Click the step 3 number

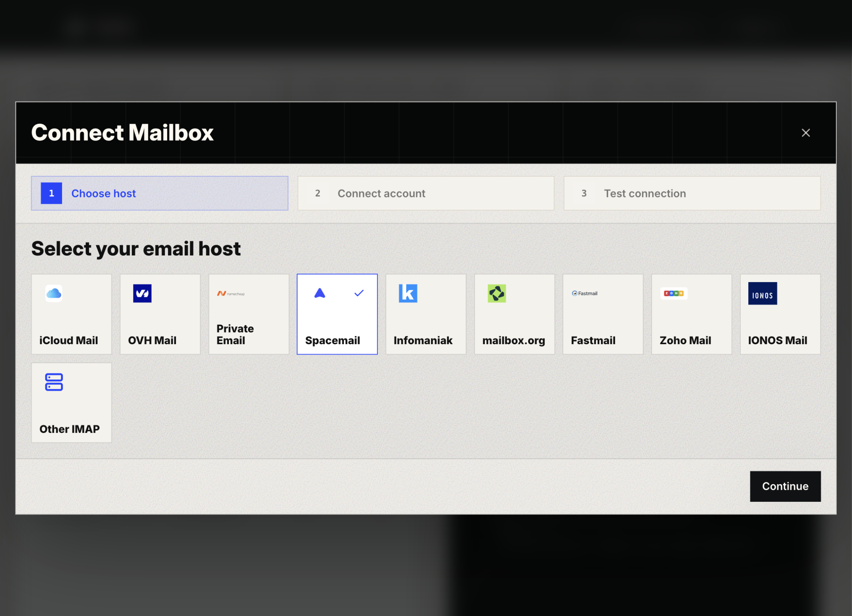(584, 193)
